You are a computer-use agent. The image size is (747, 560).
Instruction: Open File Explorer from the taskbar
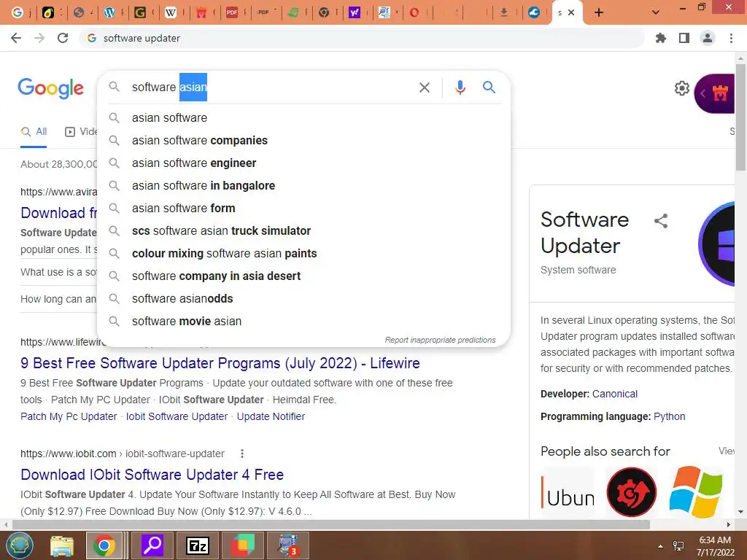[x=62, y=545]
